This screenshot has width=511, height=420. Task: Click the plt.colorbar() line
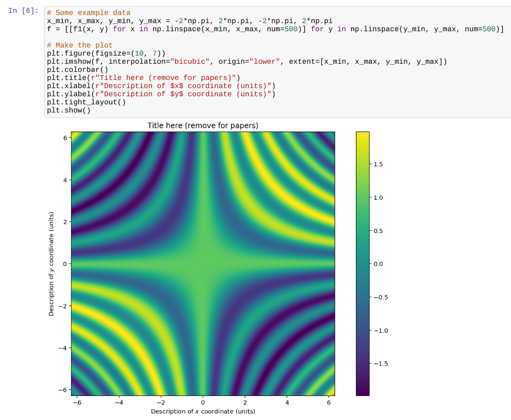(77, 70)
